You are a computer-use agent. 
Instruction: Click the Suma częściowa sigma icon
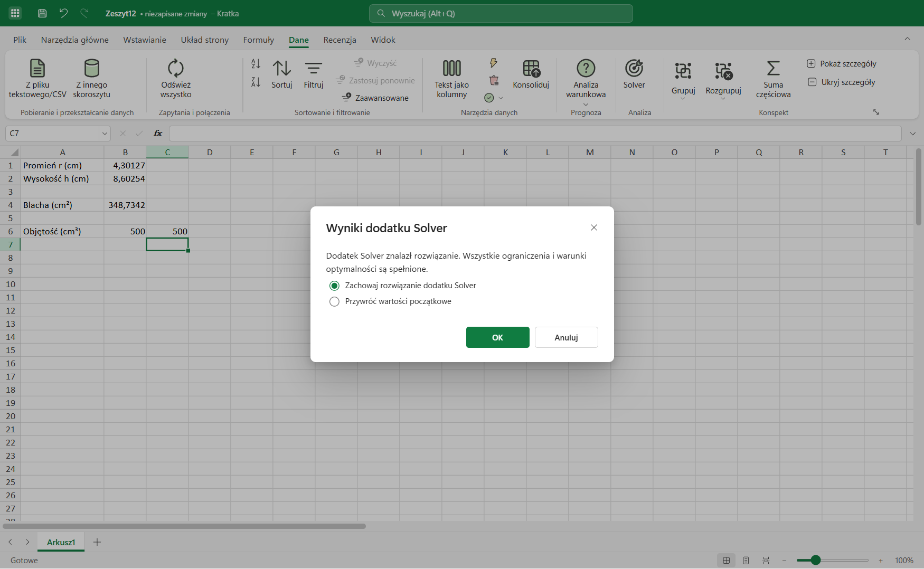tap(773, 79)
